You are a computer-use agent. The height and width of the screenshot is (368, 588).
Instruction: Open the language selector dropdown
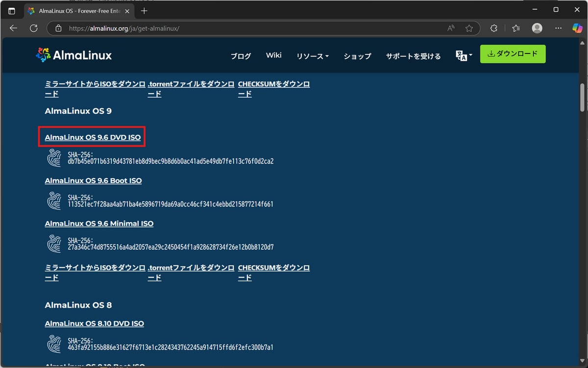pyautogui.click(x=464, y=55)
